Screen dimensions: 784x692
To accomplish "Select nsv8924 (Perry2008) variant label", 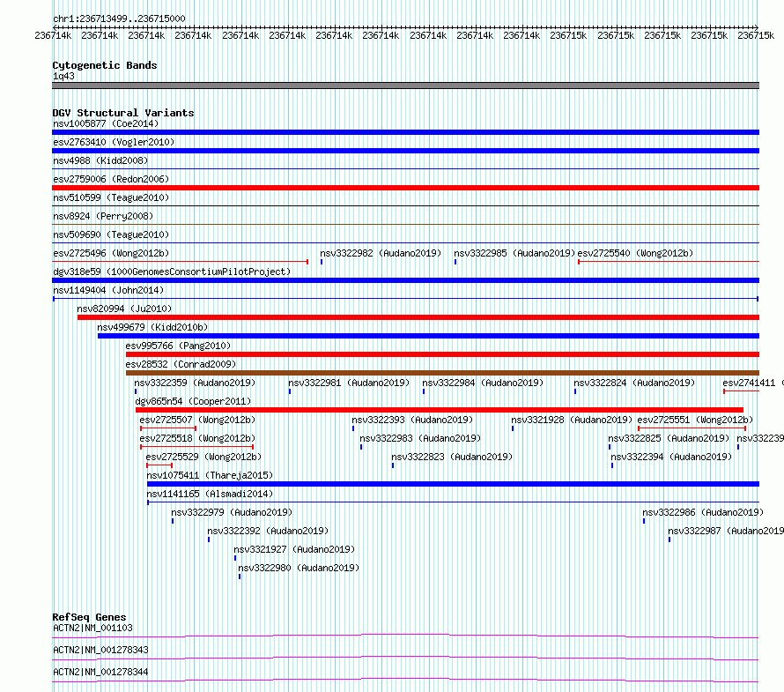I will click(103, 216).
